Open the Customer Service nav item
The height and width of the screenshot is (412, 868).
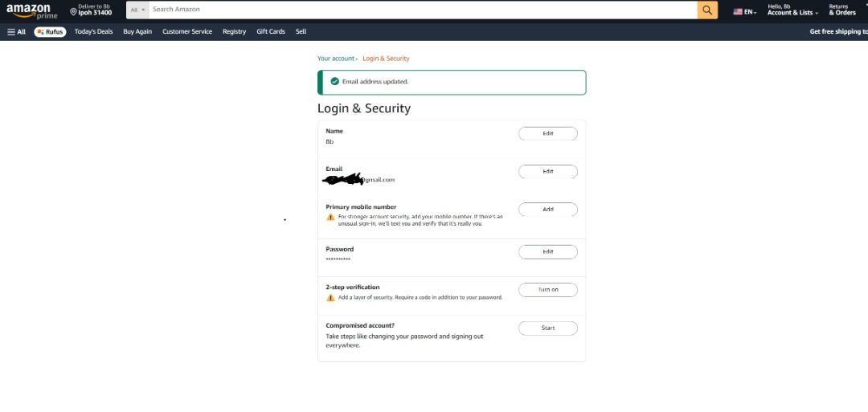point(187,31)
